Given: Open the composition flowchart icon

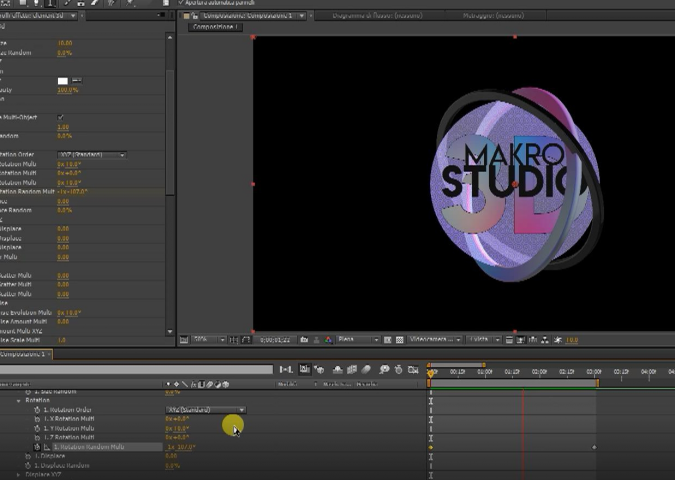Looking at the screenshot, I should tap(545, 340).
